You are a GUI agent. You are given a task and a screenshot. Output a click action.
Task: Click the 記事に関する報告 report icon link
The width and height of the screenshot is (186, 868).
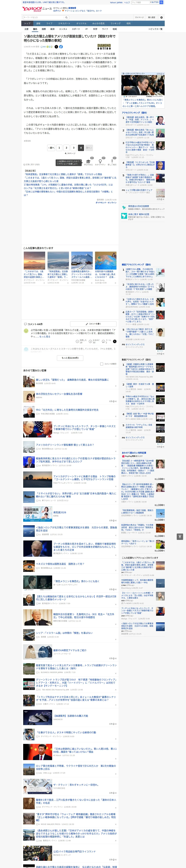point(32,164)
